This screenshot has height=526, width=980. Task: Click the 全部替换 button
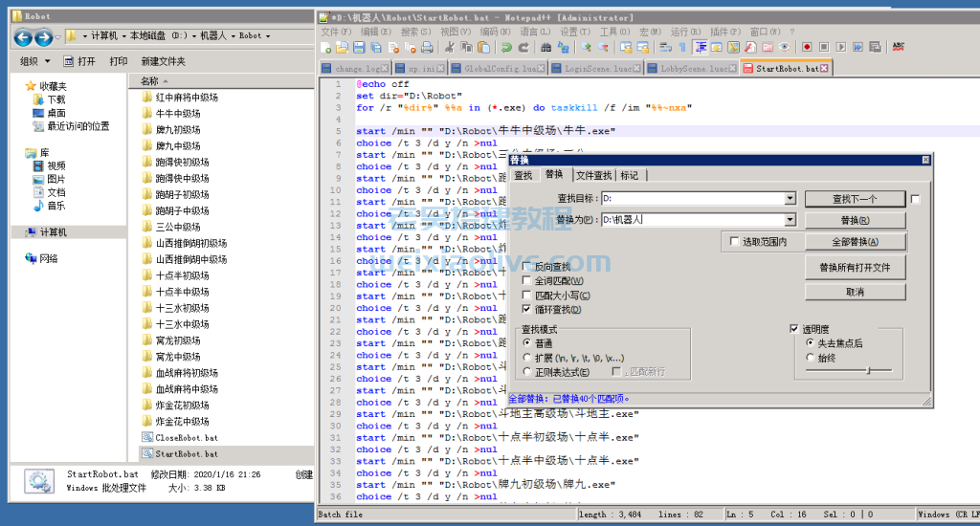click(x=855, y=242)
